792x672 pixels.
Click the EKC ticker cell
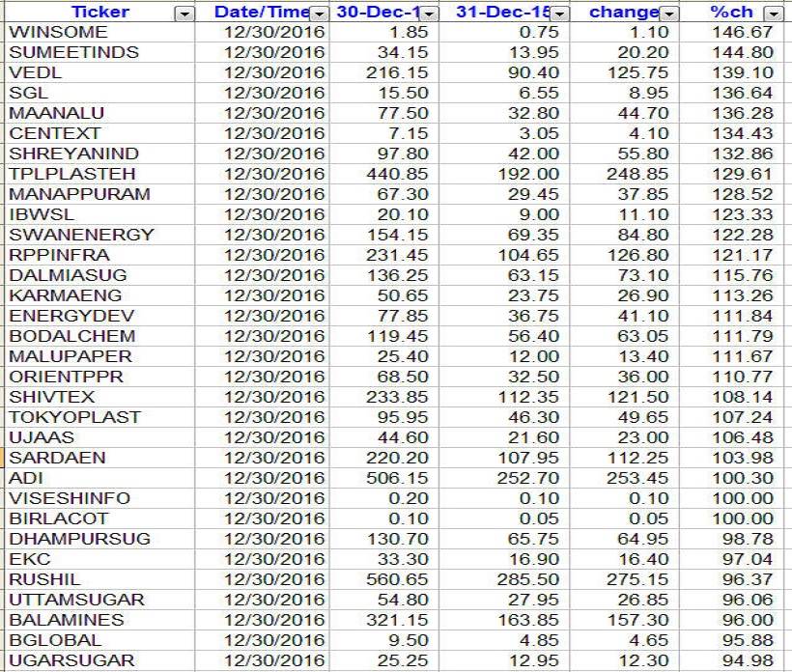point(99,559)
